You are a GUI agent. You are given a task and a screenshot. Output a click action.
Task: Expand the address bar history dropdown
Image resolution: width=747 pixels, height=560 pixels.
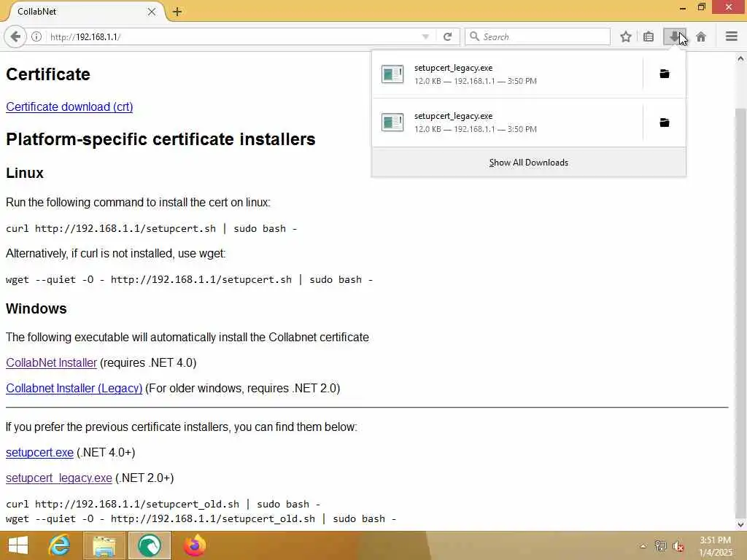click(425, 36)
